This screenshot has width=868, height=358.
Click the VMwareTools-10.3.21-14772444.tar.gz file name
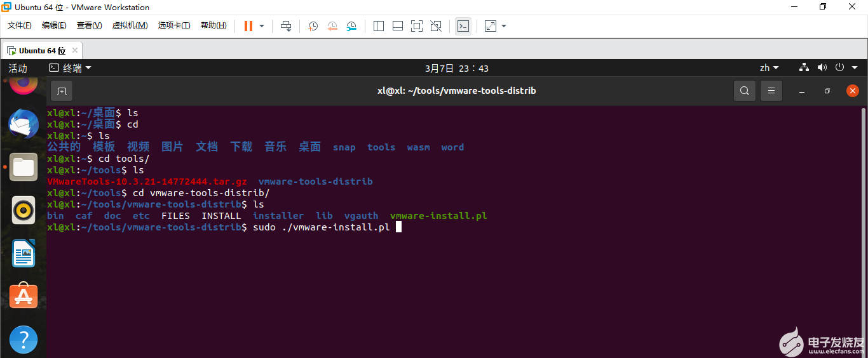(147, 182)
